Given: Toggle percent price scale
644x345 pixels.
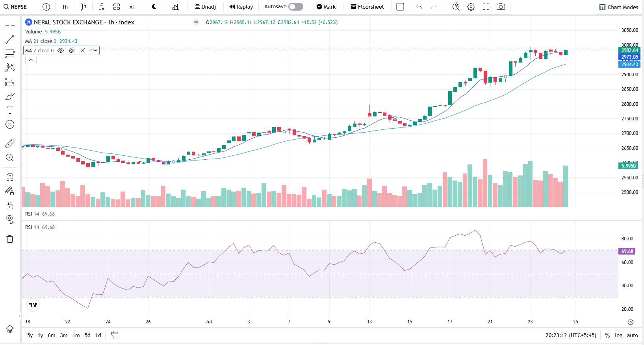Looking at the screenshot, I should pyautogui.click(x=607, y=335).
